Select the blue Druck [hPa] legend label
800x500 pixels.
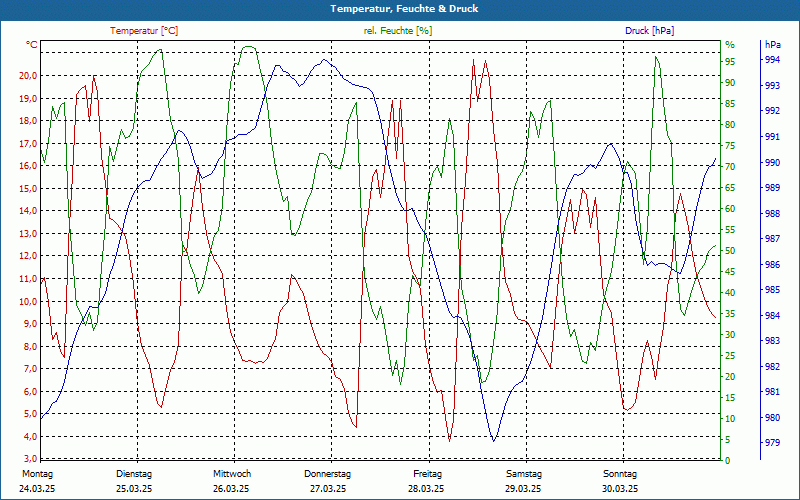click(x=649, y=31)
